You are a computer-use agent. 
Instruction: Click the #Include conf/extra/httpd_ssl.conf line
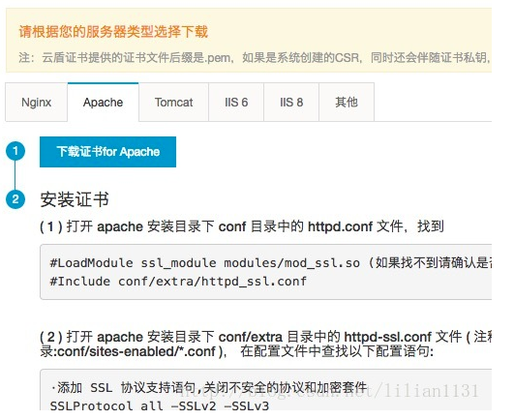[178, 282]
